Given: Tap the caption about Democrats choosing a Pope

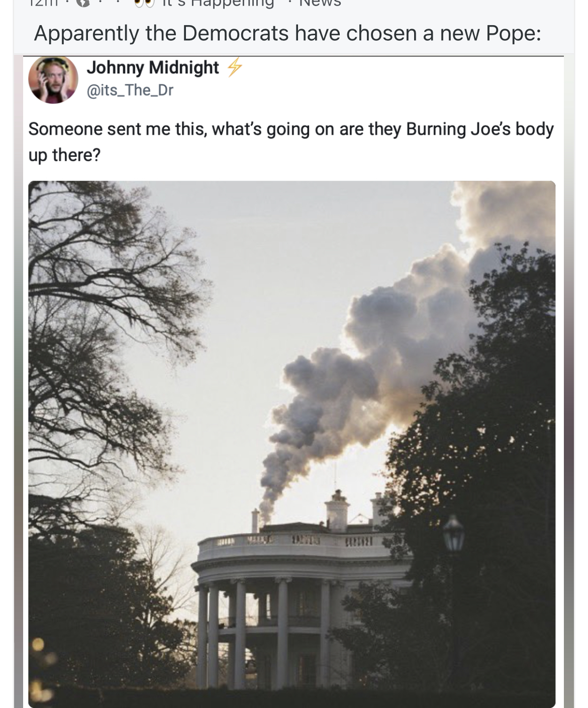Looking at the screenshot, I should 287,34.
